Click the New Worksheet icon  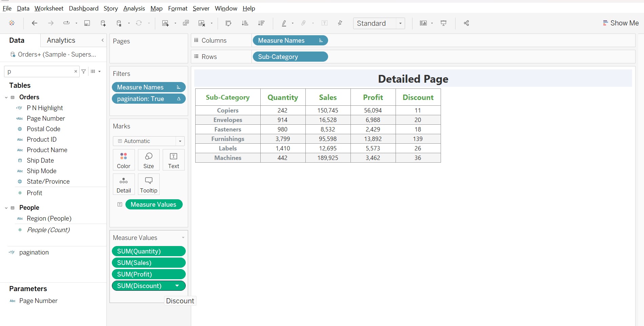[165, 23]
